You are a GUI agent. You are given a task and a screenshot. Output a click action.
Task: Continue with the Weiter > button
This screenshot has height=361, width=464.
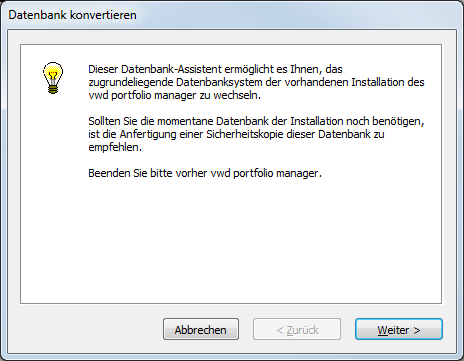(399, 329)
